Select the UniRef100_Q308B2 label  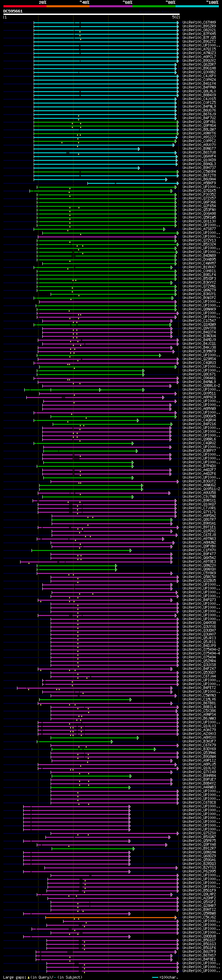tap(199, 72)
